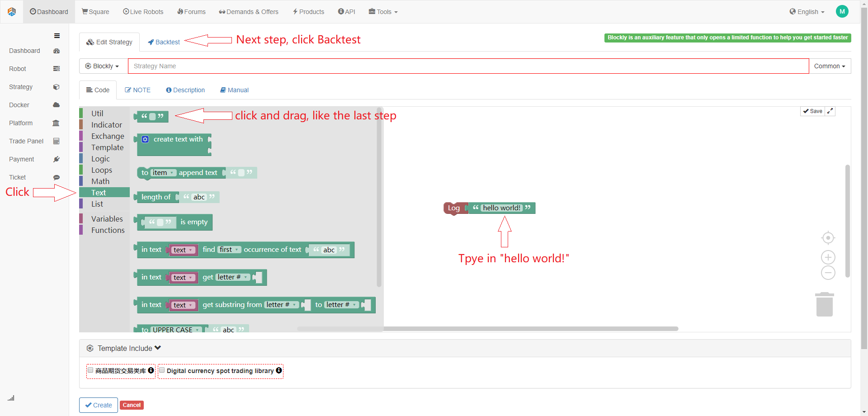Screen dimensions: 868x416
Task: Click the user avatar M
Action: [842, 12]
